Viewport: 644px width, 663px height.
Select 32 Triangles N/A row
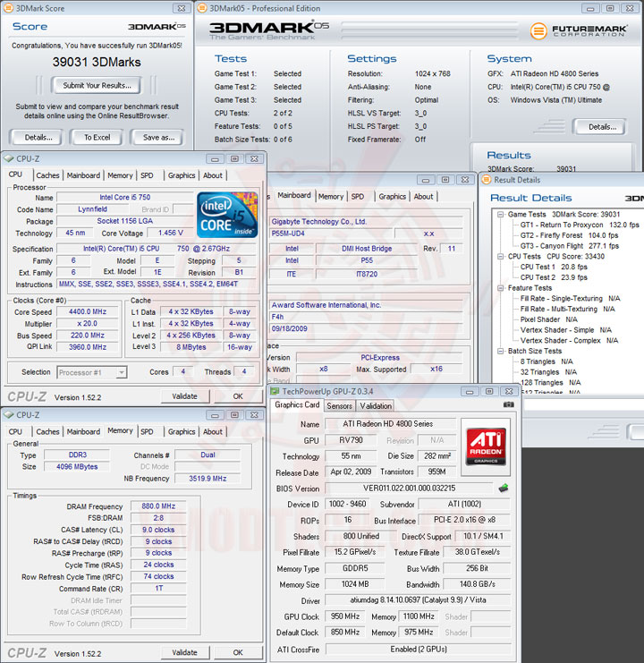[548, 372]
